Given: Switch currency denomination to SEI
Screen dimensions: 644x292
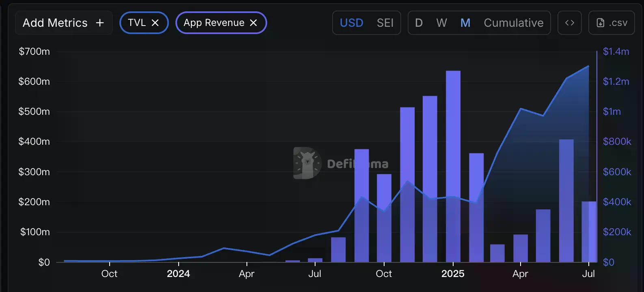Looking at the screenshot, I should coord(385,23).
